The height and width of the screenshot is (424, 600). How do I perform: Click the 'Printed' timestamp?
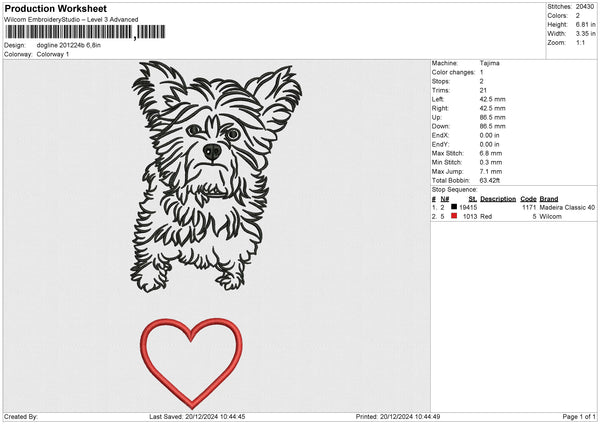398,417
